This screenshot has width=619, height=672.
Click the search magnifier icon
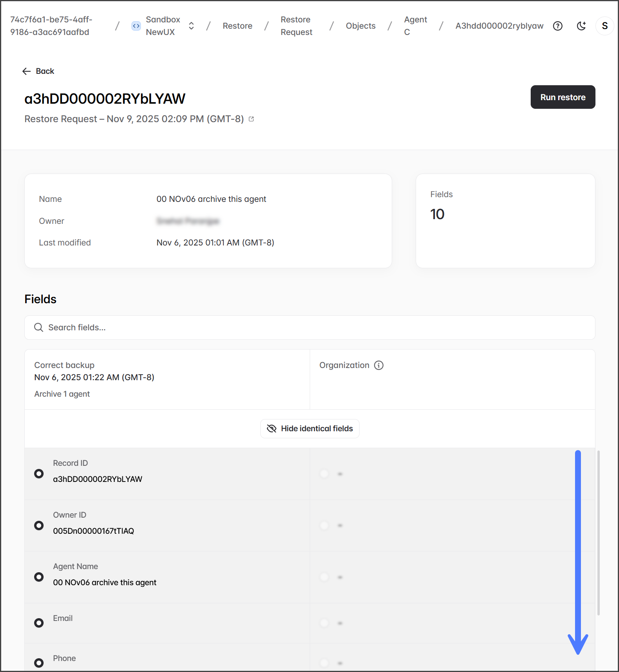click(38, 328)
